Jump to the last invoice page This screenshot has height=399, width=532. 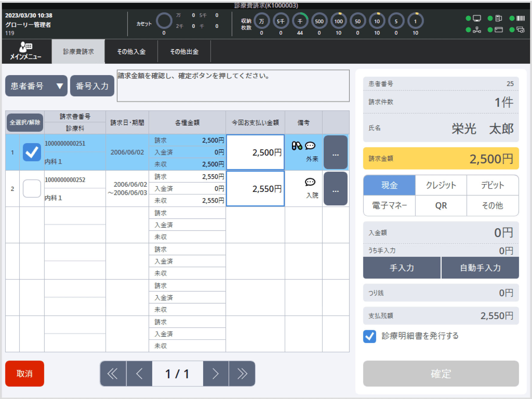tap(242, 374)
